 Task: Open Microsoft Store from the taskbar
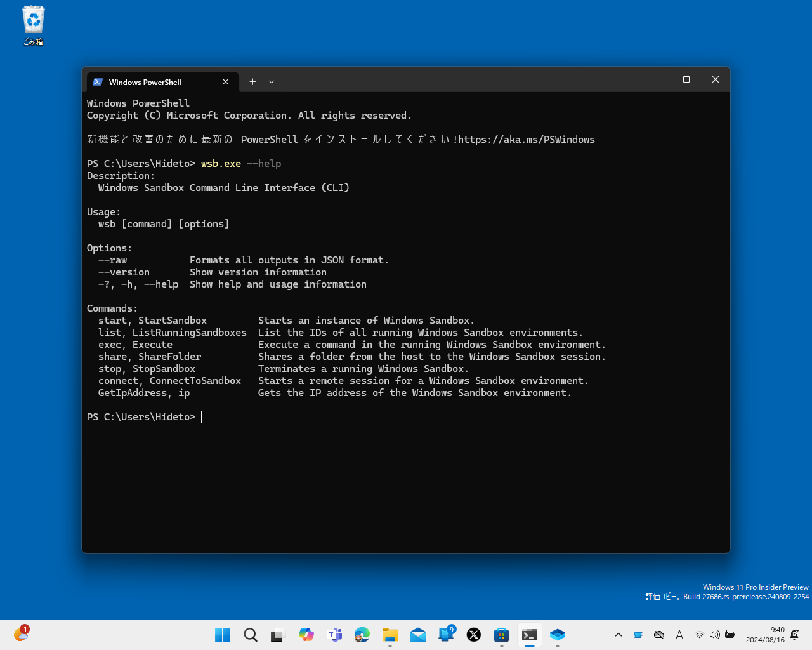pyautogui.click(x=502, y=635)
